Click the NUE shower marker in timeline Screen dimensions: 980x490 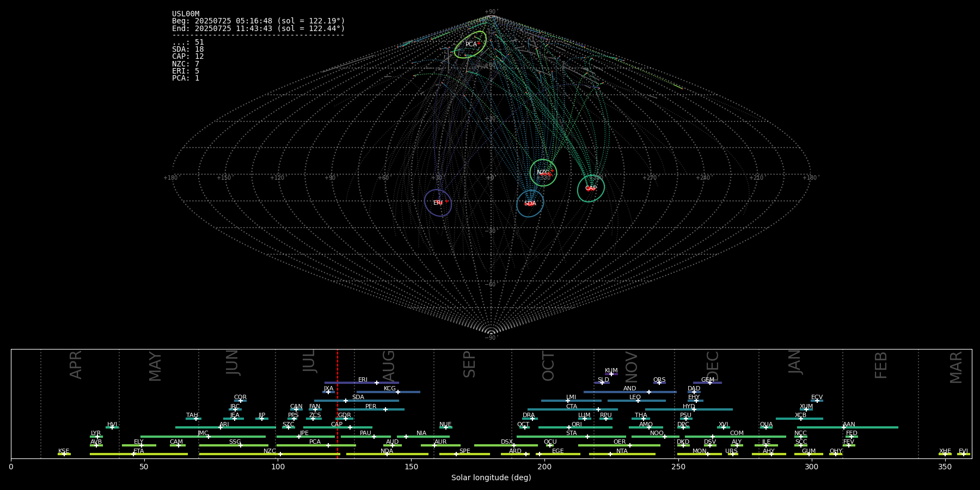click(x=446, y=427)
